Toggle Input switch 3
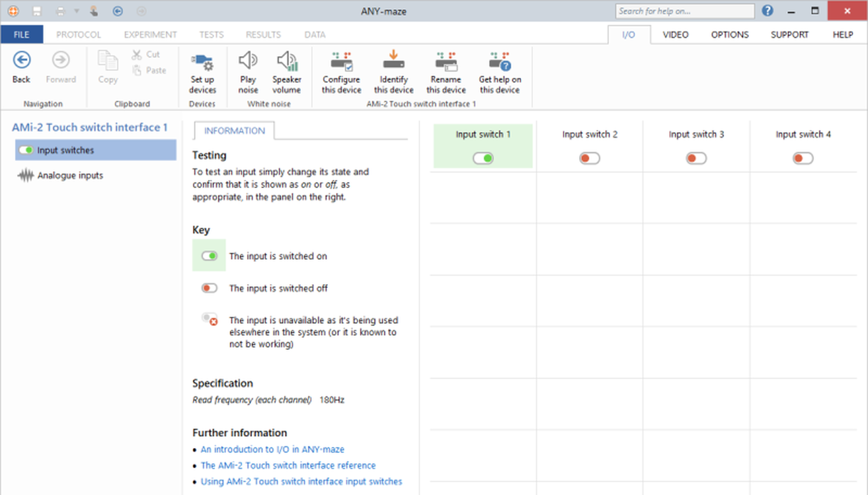868x495 pixels. (x=696, y=158)
